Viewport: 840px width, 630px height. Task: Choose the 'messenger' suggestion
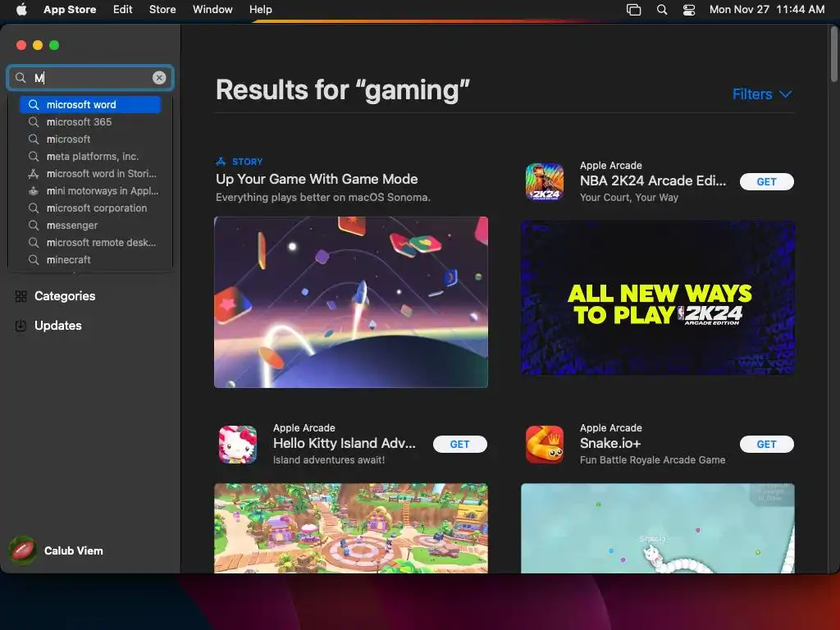[x=90, y=225]
